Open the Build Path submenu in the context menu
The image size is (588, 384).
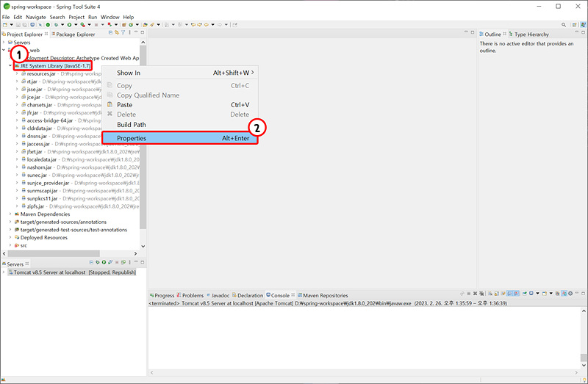[x=180, y=124]
